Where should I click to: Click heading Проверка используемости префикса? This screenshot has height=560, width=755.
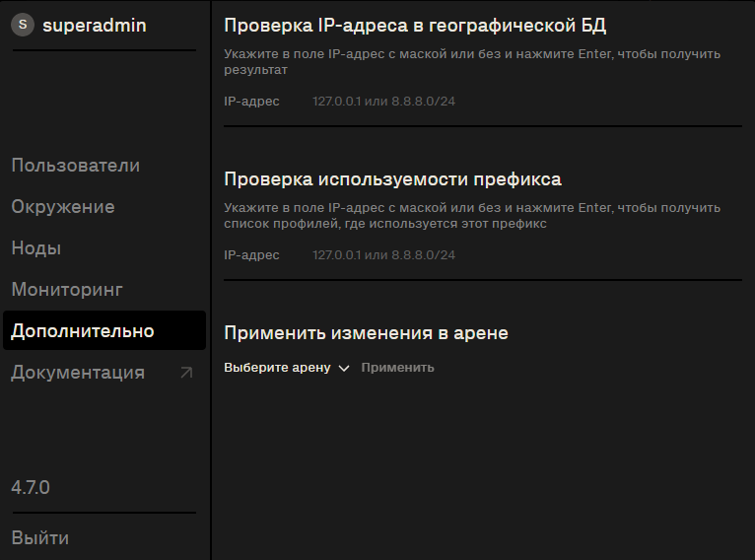coord(392,179)
